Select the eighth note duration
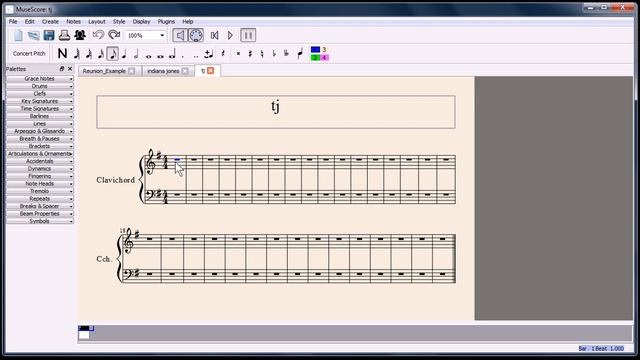The height and width of the screenshot is (360, 640). tap(113, 53)
